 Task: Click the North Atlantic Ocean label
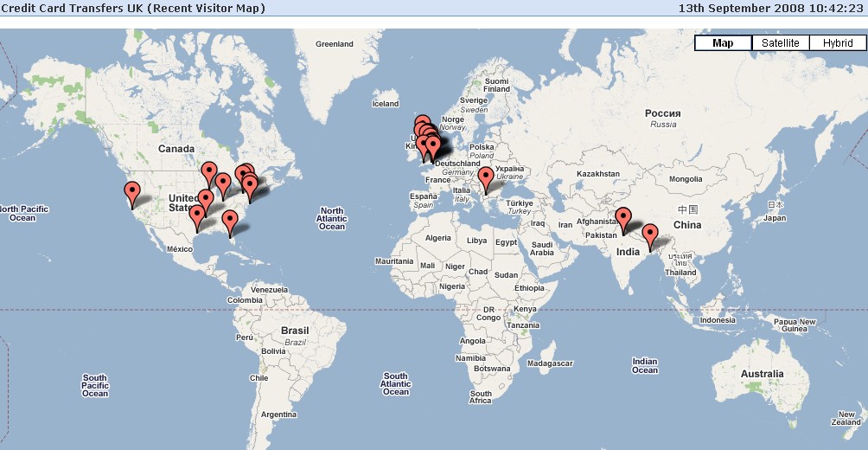[x=332, y=219]
